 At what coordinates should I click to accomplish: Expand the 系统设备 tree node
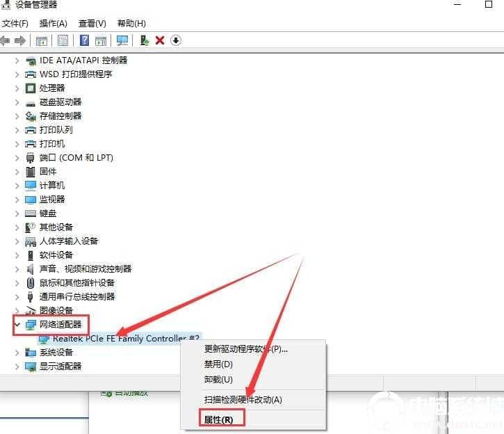(x=17, y=353)
